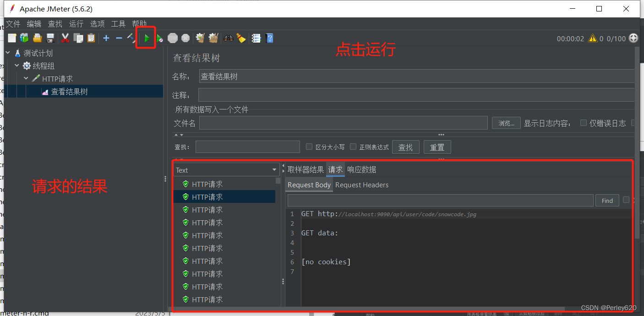Select the last visible HTTP请求 result row
The image size is (644, 316).
224,300
